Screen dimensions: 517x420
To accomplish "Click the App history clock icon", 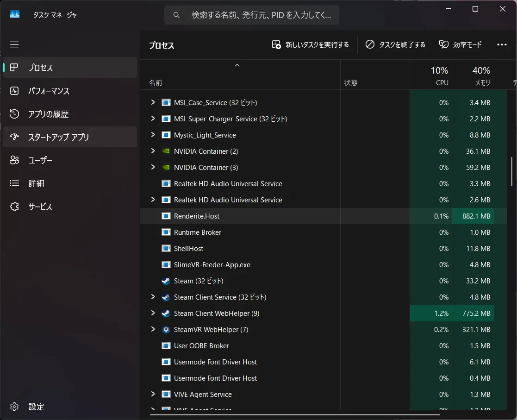I will click(14, 114).
